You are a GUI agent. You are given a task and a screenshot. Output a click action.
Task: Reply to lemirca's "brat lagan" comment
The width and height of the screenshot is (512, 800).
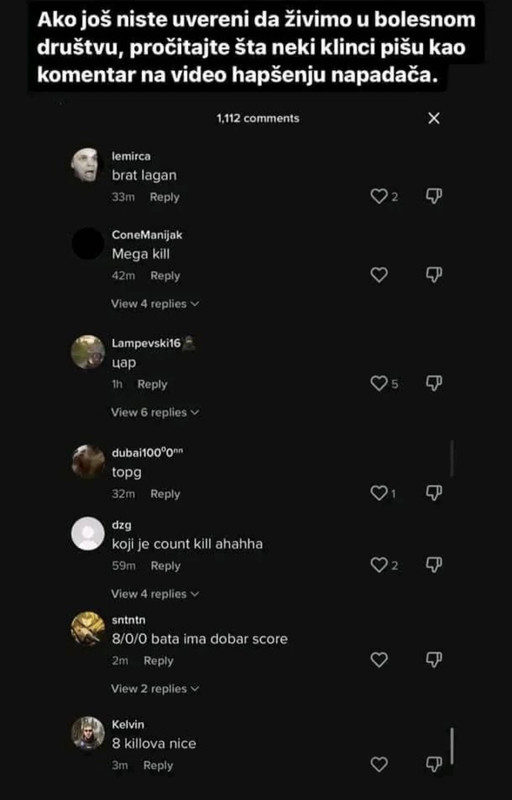(x=164, y=197)
